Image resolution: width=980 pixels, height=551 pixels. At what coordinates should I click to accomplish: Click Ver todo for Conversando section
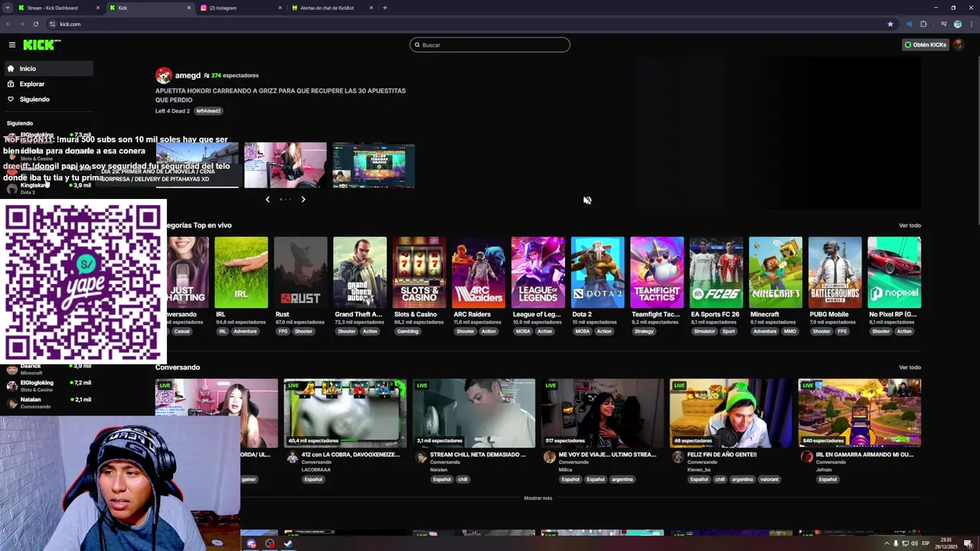(x=910, y=367)
